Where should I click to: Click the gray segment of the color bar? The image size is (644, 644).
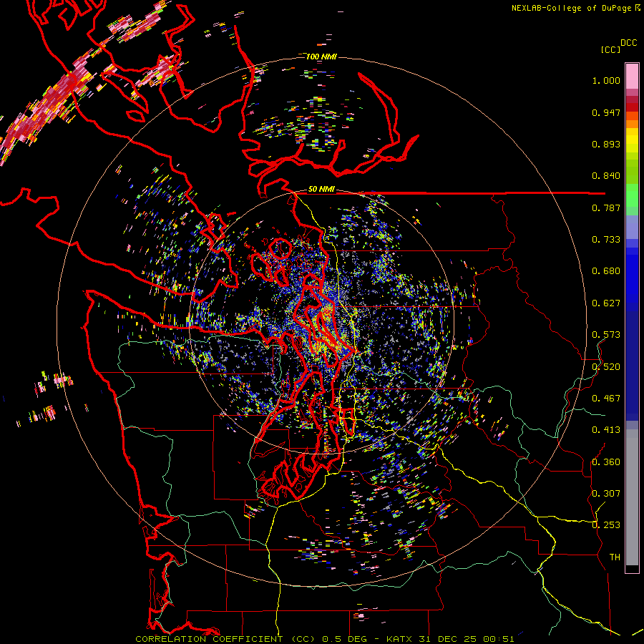pyautogui.click(x=632, y=497)
